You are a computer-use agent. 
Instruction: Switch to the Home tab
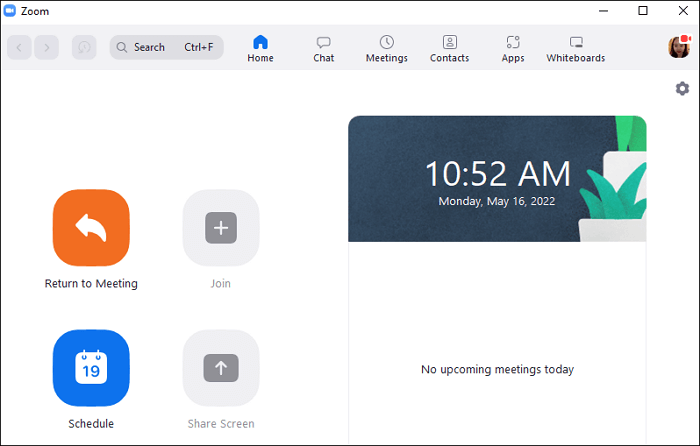coord(260,49)
